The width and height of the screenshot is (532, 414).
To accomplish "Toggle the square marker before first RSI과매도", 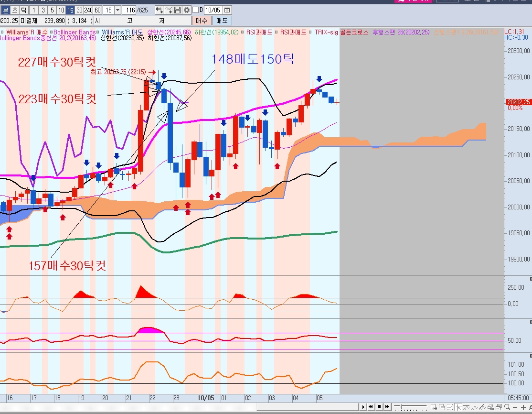I will click(243, 32).
